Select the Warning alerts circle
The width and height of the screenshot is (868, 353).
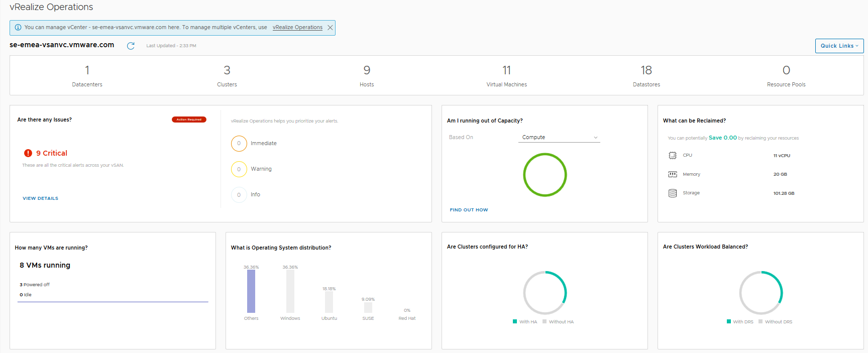(x=239, y=169)
